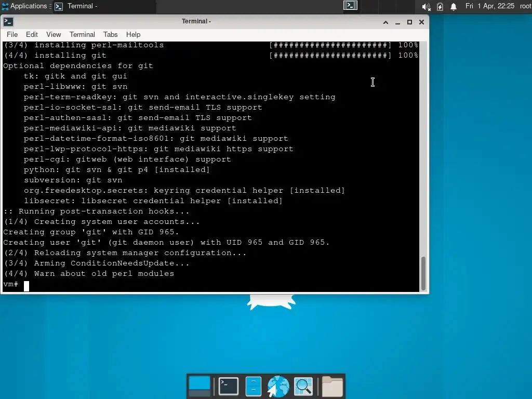Screen dimensions: 532x399
Task: Open the home folder icon in dock
Action: coord(332,386)
